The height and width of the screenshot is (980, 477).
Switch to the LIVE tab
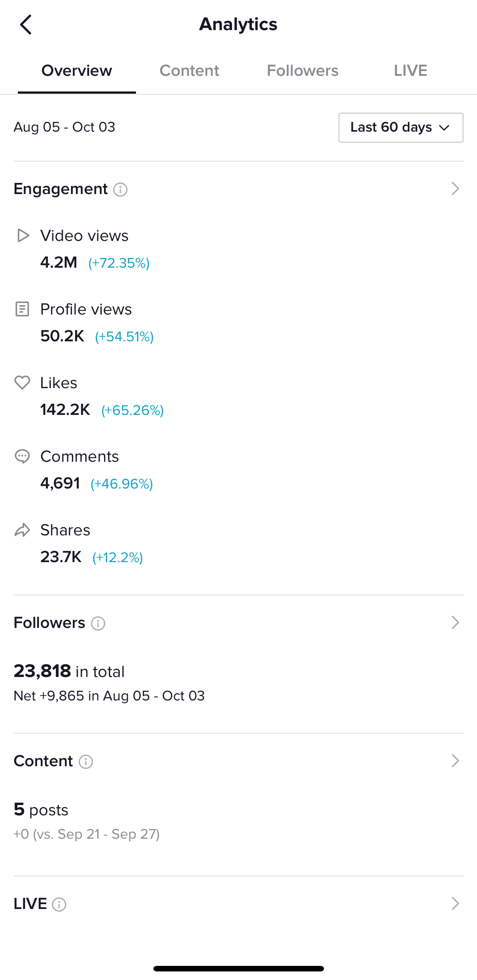click(411, 71)
